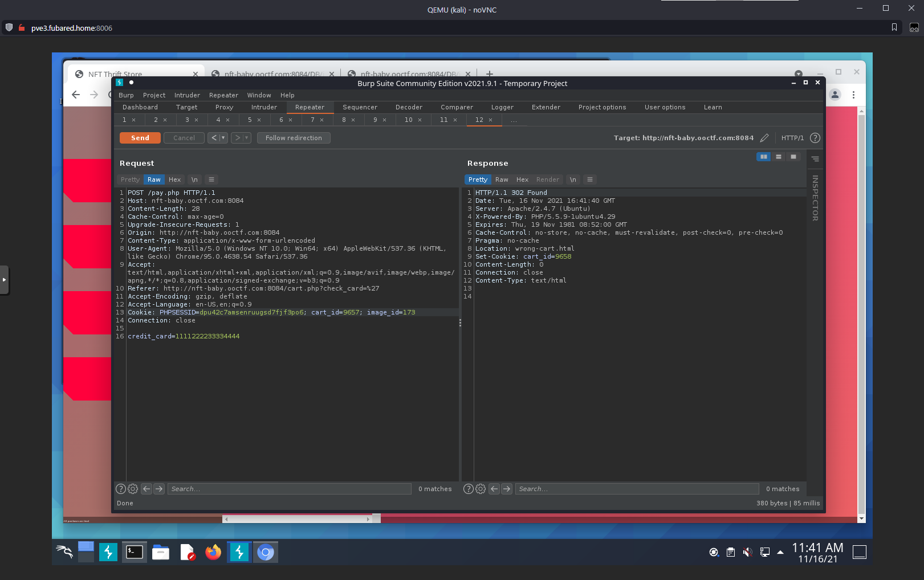
Task: Open response message actions menu icon
Action: 590,179
